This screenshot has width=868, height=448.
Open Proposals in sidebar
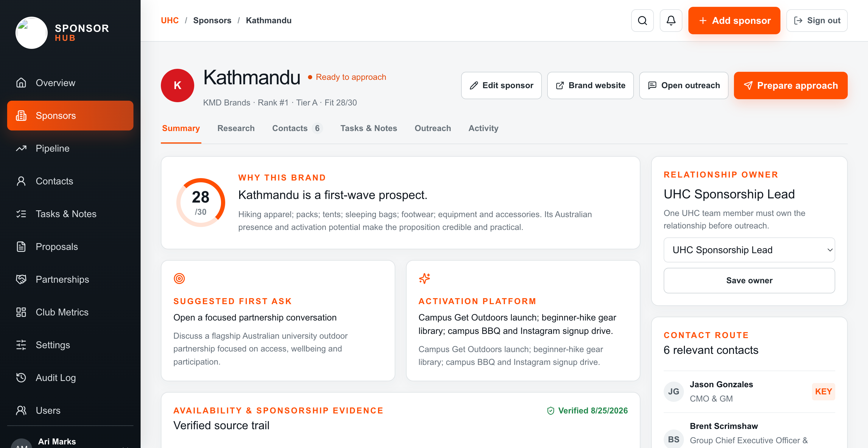[x=70, y=247]
